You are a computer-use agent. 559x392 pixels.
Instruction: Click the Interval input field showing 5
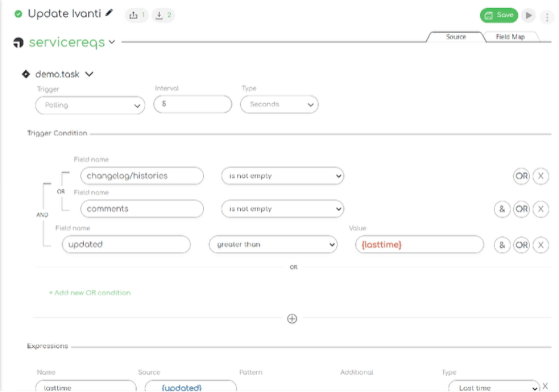pyautogui.click(x=193, y=104)
